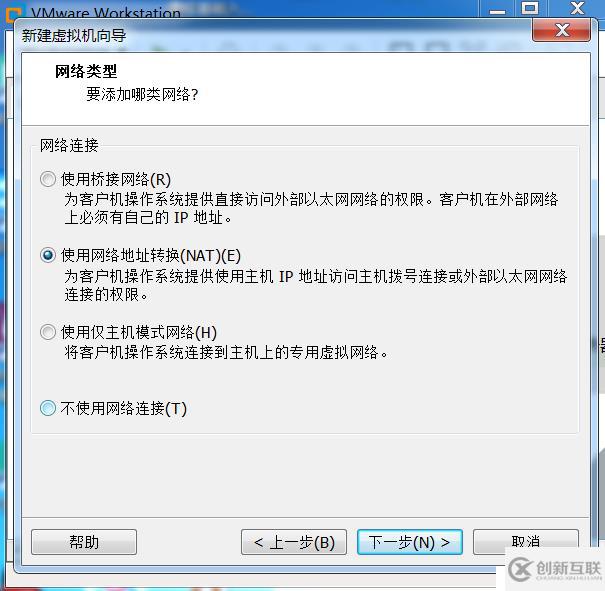Choose the no network connection (T) radio button
605x591 pixels.
pos(48,408)
